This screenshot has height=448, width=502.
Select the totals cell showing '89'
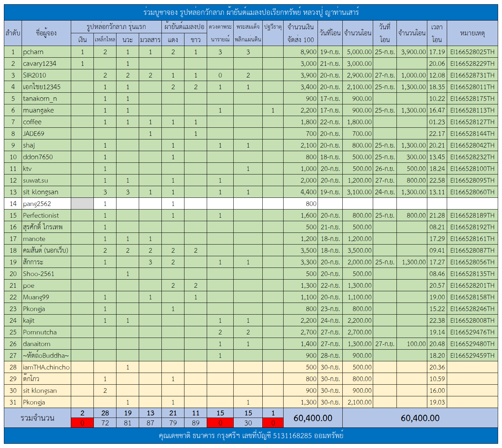196,423
